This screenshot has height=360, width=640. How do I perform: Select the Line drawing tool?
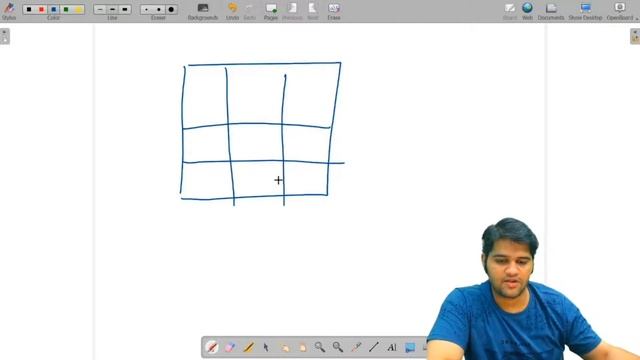click(x=374, y=347)
